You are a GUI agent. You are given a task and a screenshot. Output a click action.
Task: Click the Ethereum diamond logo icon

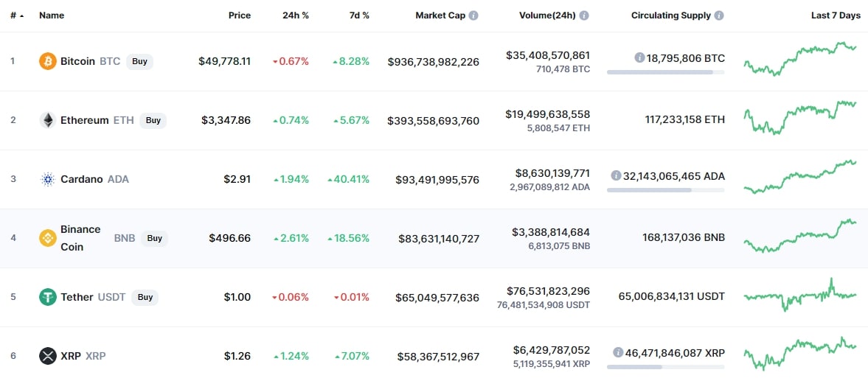coord(48,120)
